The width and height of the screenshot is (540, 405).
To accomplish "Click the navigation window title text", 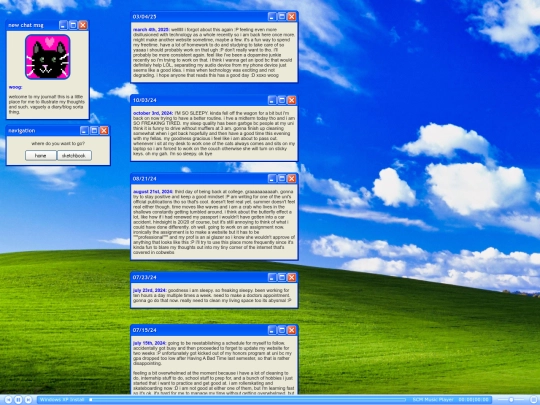I will tap(22, 131).
